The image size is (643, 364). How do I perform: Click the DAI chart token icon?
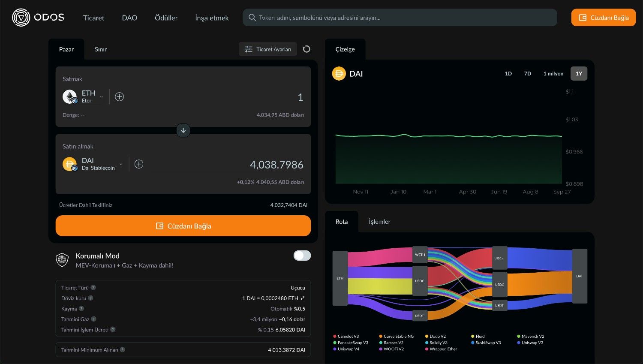tap(339, 74)
